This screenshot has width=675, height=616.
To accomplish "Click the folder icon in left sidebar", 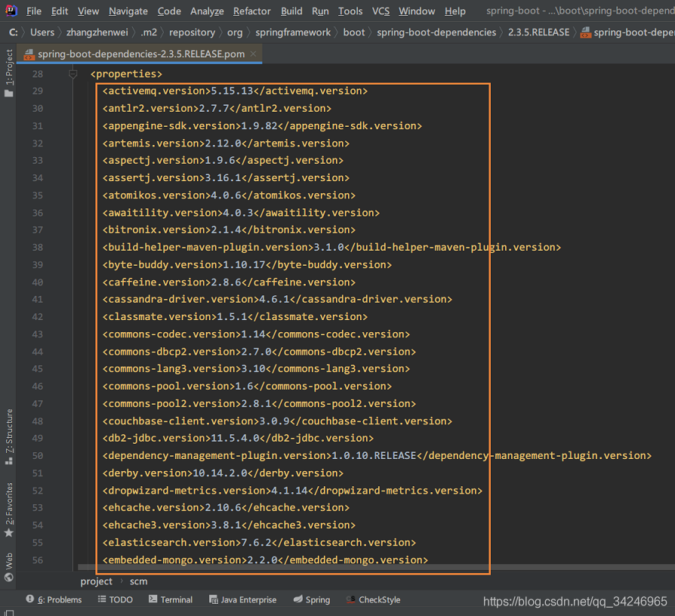I will 8,92.
